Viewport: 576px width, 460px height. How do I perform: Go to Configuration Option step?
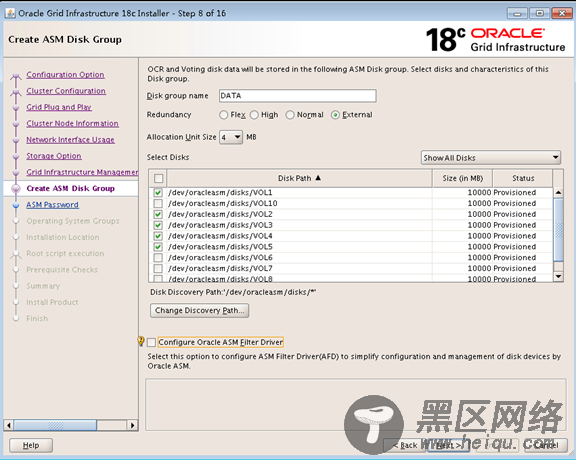pyautogui.click(x=65, y=75)
